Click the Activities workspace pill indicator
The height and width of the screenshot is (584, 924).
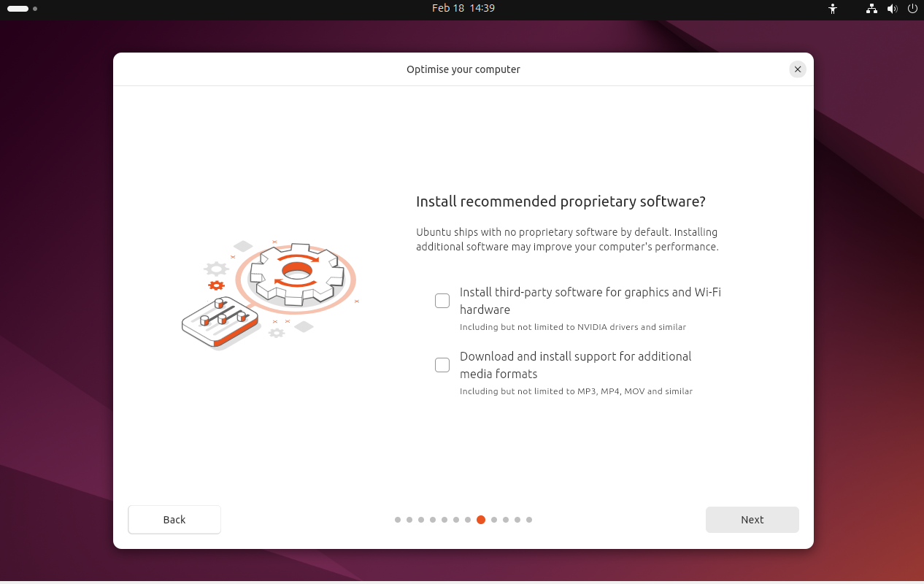coord(22,9)
